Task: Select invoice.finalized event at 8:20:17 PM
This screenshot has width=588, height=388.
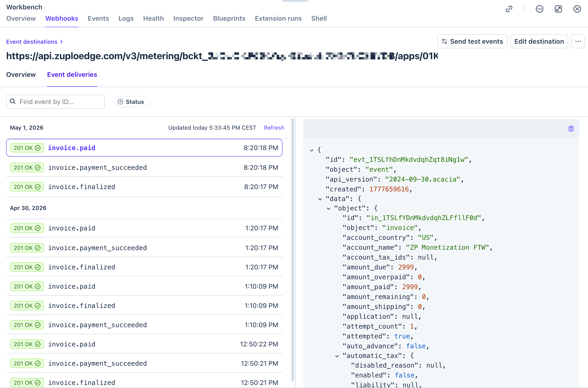Action: tap(144, 187)
